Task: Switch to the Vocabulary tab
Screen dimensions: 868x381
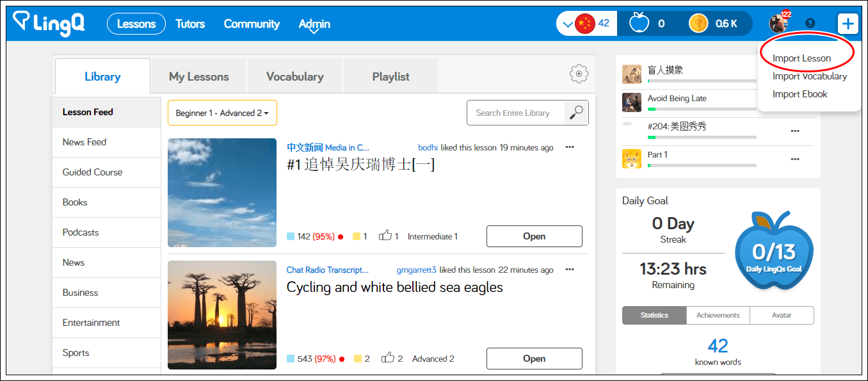Action: [x=294, y=76]
